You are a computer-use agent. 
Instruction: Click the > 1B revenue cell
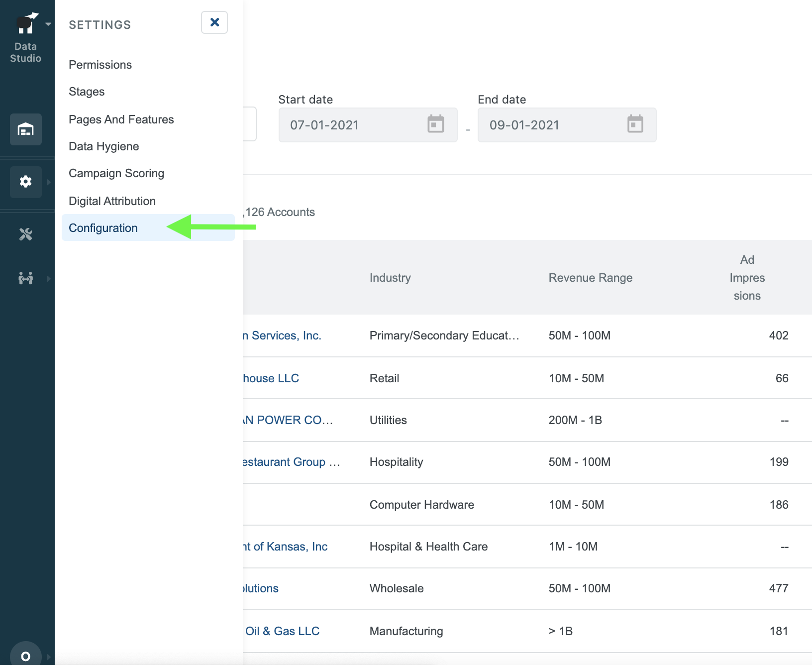click(x=561, y=631)
